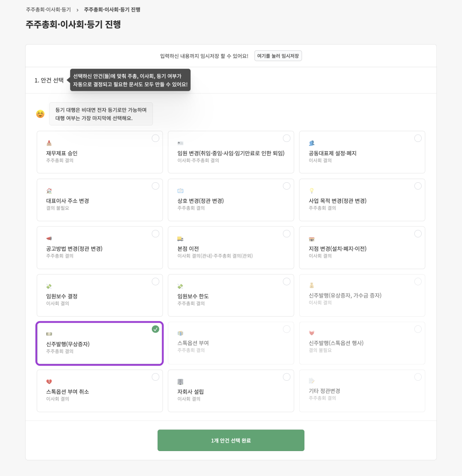Image resolution: width=462 pixels, height=476 pixels.
Task: Click the lightbulb icon on 사업 목적 변경
Action: 312,190
